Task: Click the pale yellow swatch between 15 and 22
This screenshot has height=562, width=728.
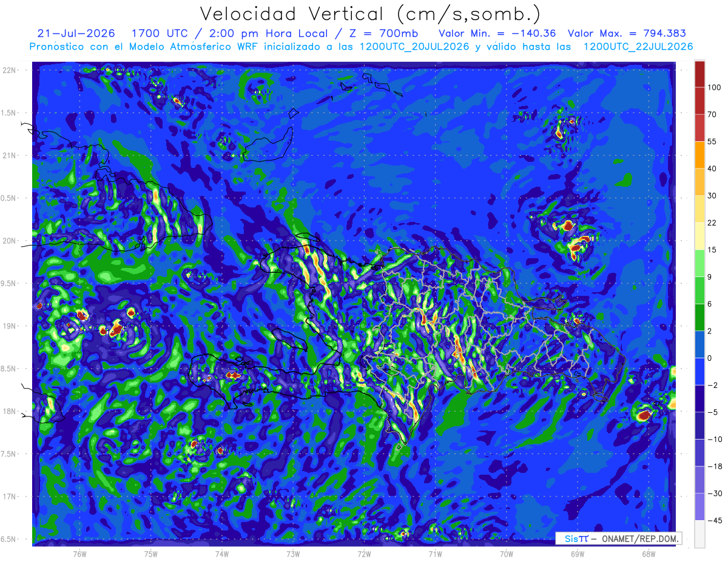Action: coord(699,236)
